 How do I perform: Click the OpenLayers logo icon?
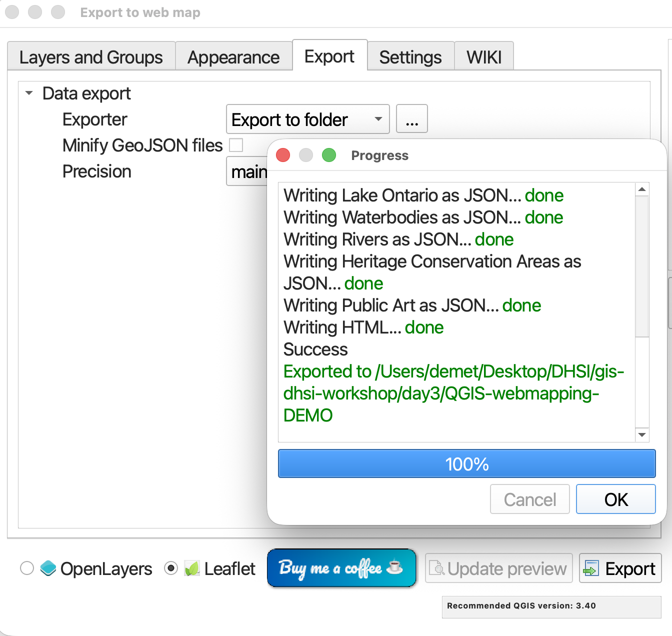coord(48,568)
